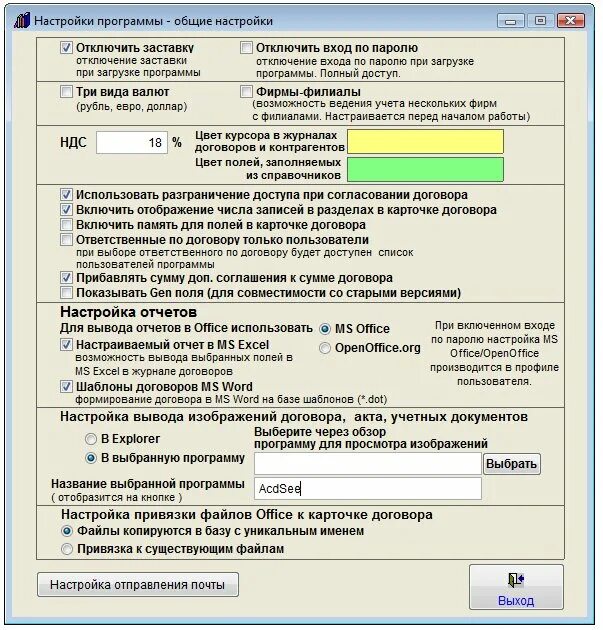Minimize the settings window
Viewport: 603px width, 630px height.
[x=511, y=21]
